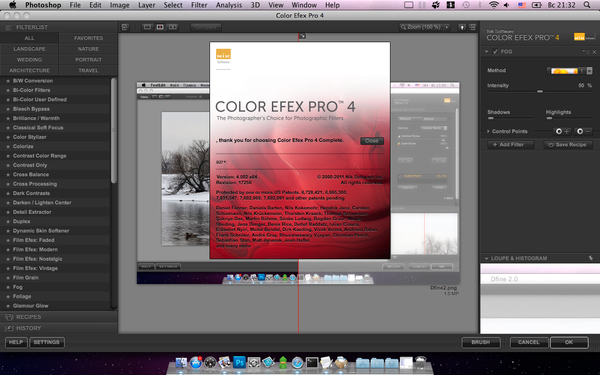Favorite the Cross Balance star

click(7, 174)
